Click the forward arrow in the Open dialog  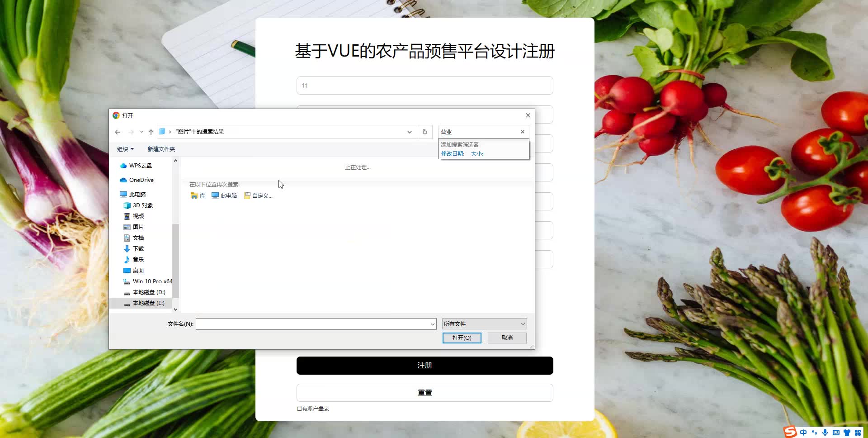131,132
